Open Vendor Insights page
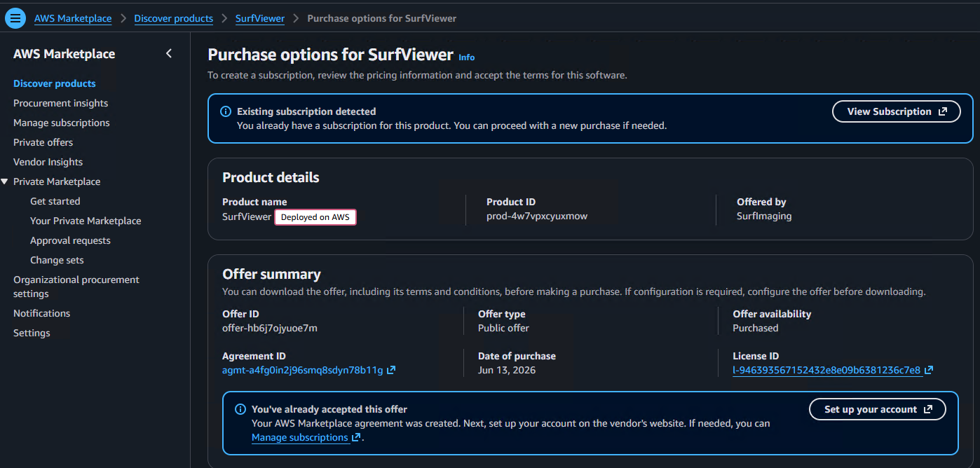The image size is (980, 468). pyautogui.click(x=48, y=162)
